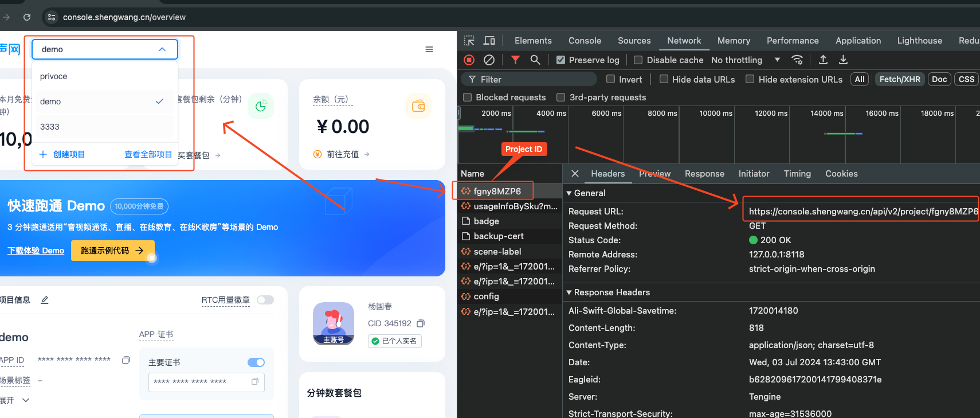Toggle the RTC用量徽章 switch
980x418 pixels.
pyautogui.click(x=265, y=300)
